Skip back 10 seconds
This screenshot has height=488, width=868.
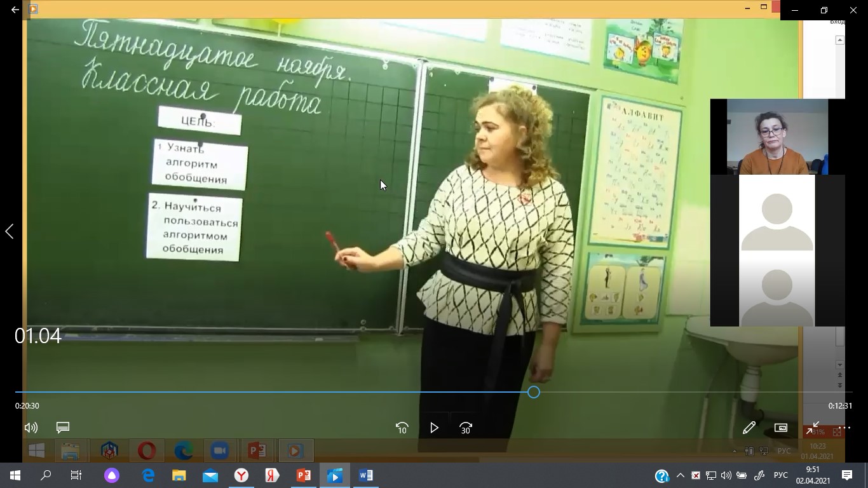tap(402, 428)
